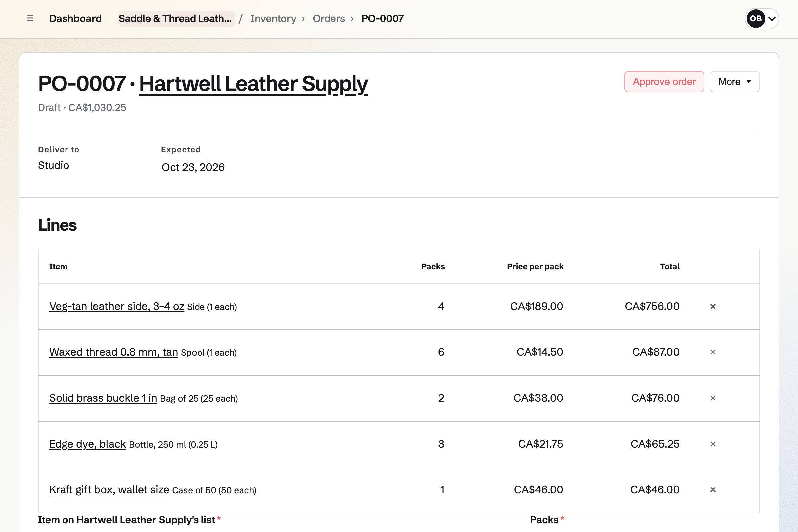
Task: Go to Dashboard
Action: click(x=75, y=18)
